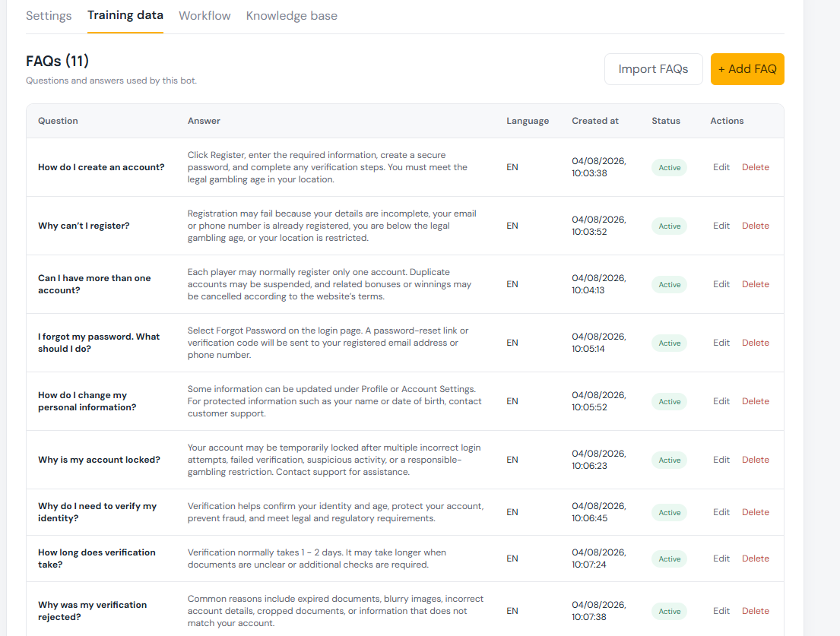This screenshot has width=840, height=636.
Task: Edit the 'I forgot my password' FAQ
Action: (x=721, y=342)
